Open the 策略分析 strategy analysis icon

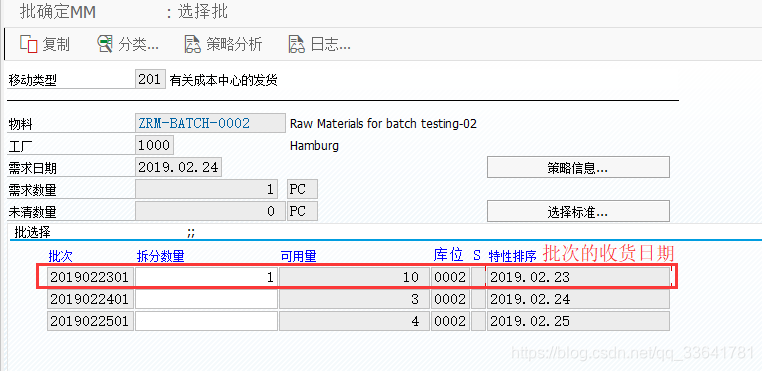(193, 44)
